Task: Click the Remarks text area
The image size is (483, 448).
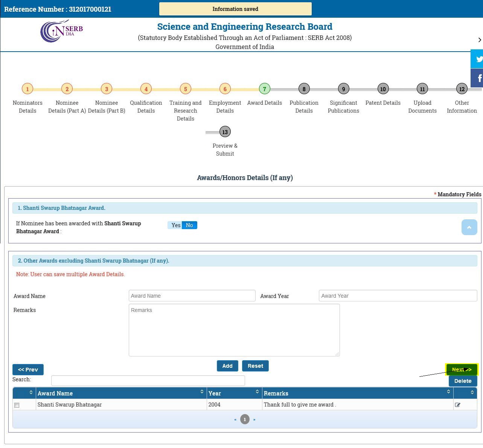Action: 234,330
